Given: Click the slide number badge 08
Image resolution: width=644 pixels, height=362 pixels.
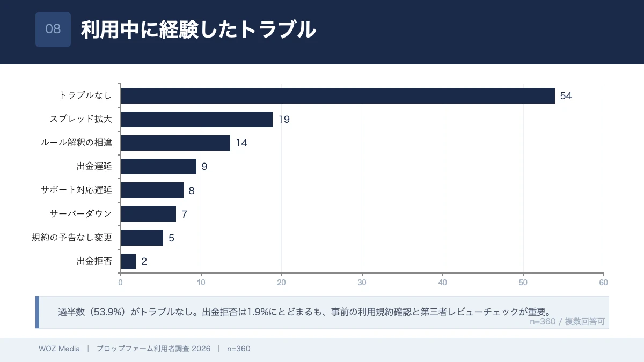Looking at the screenshot, I should (53, 29).
